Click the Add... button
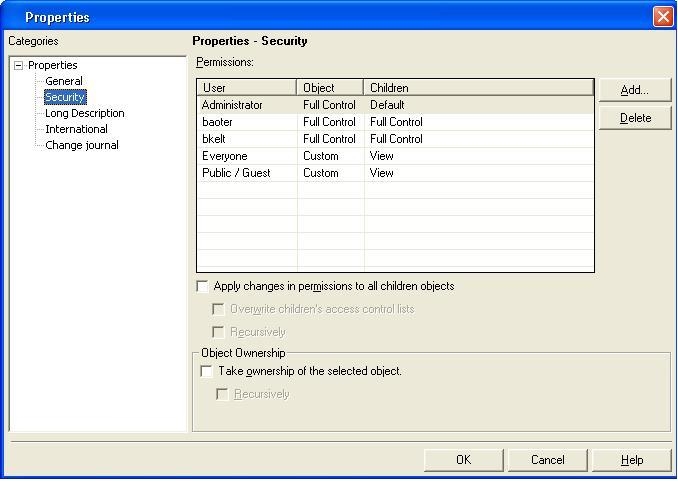Image resolution: width=678 pixels, height=484 pixels. [x=634, y=90]
